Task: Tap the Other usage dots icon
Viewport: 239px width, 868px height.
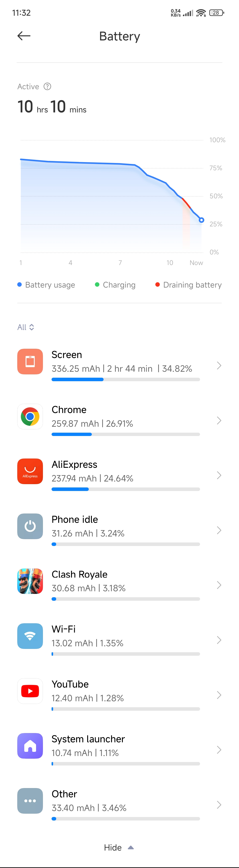Action: [30, 801]
